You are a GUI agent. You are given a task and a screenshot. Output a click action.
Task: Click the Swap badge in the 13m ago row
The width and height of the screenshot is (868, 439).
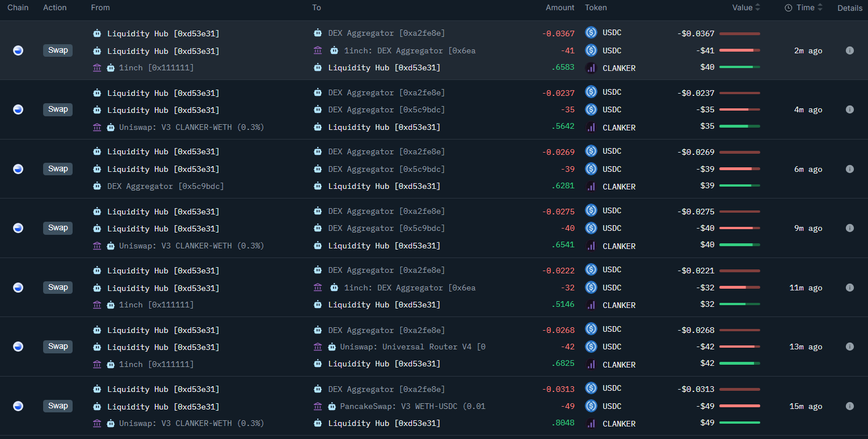tap(58, 347)
